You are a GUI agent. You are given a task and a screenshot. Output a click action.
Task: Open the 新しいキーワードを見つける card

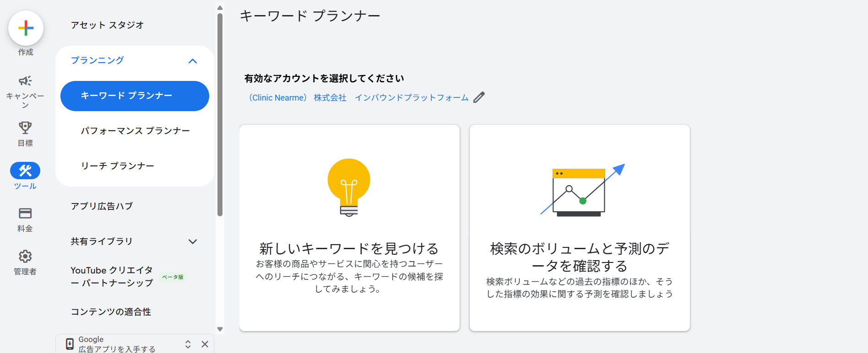click(349, 228)
